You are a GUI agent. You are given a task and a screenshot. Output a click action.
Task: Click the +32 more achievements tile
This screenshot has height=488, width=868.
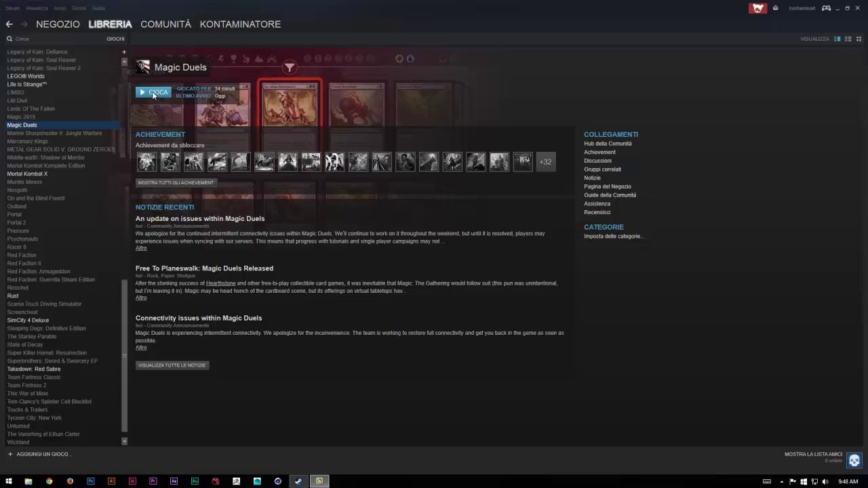coord(546,162)
